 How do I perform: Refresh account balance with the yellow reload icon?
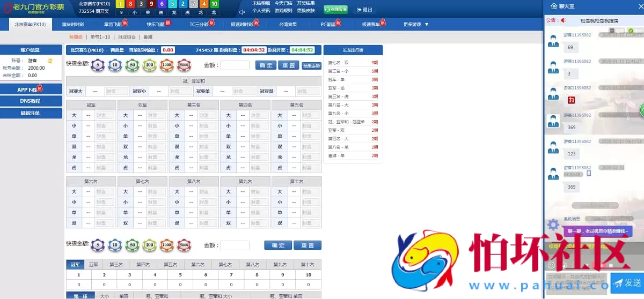pos(50,61)
